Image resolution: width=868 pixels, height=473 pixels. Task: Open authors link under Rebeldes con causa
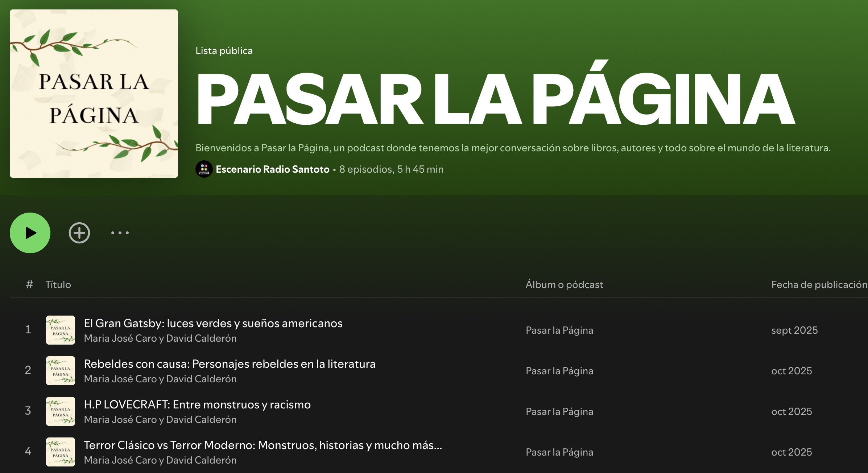click(x=160, y=379)
